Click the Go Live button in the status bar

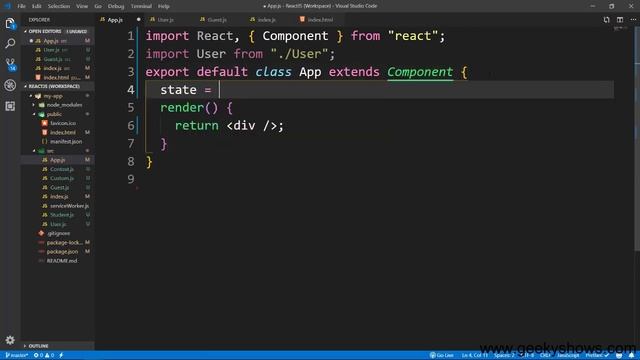pyautogui.click(x=442, y=356)
